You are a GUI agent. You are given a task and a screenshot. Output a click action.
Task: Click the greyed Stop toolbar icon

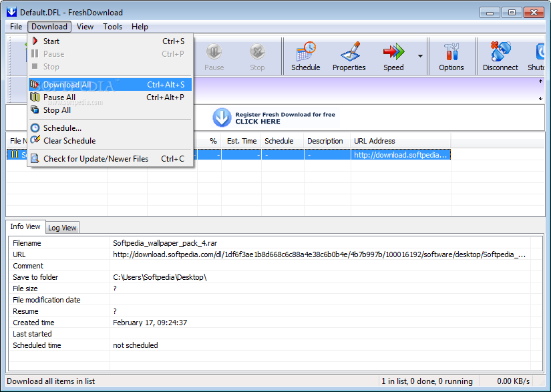point(257,56)
